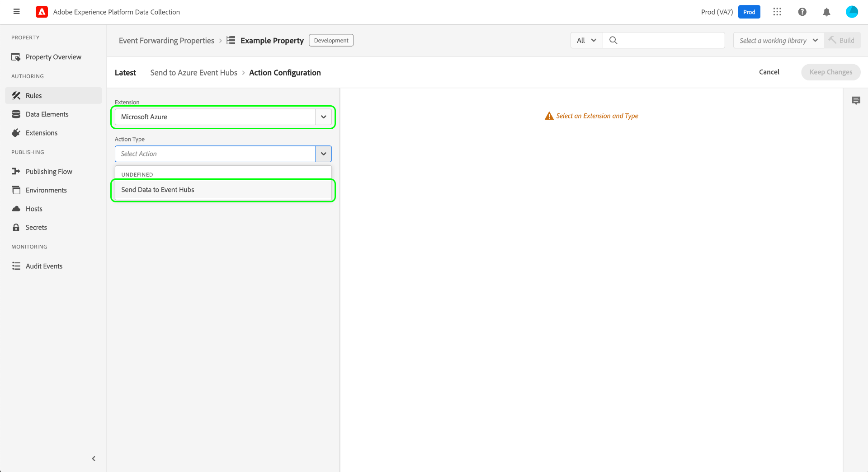Image resolution: width=868 pixels, height=472 pixels.
Task: Open the Select a working library dropdown
Action: click(x=778, y=40)
